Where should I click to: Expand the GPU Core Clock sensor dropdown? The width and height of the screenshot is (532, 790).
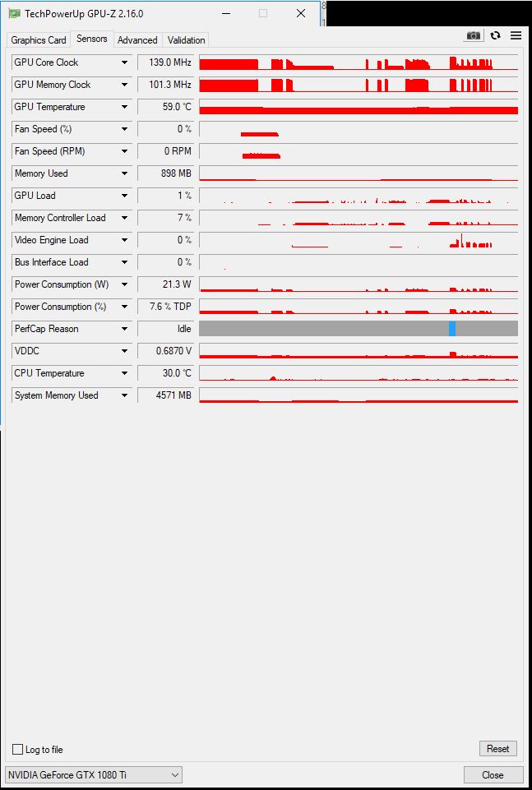click(124, 62)
